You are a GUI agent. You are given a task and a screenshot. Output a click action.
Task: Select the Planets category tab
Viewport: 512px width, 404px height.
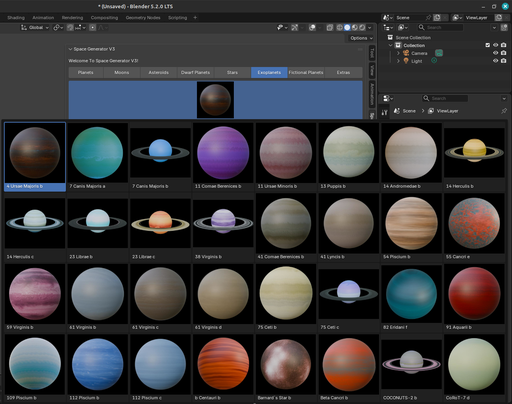(x=86, y=72)
